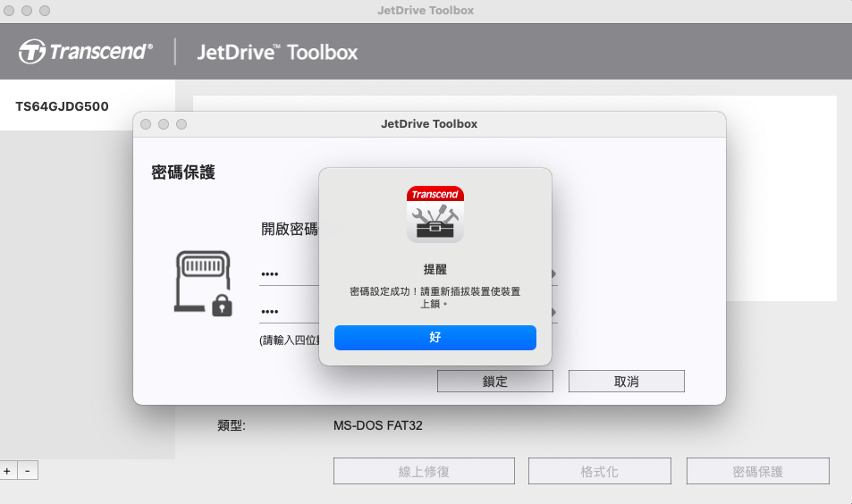Click the 類型 label in main window
The image size is (852, 504).
(232, 425)
